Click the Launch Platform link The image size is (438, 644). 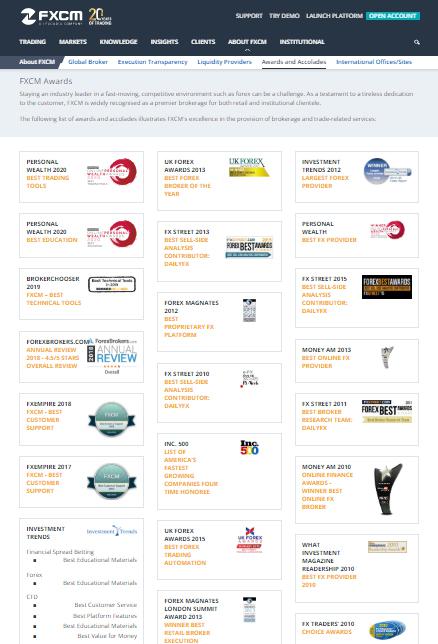click(x=334, y=16)
